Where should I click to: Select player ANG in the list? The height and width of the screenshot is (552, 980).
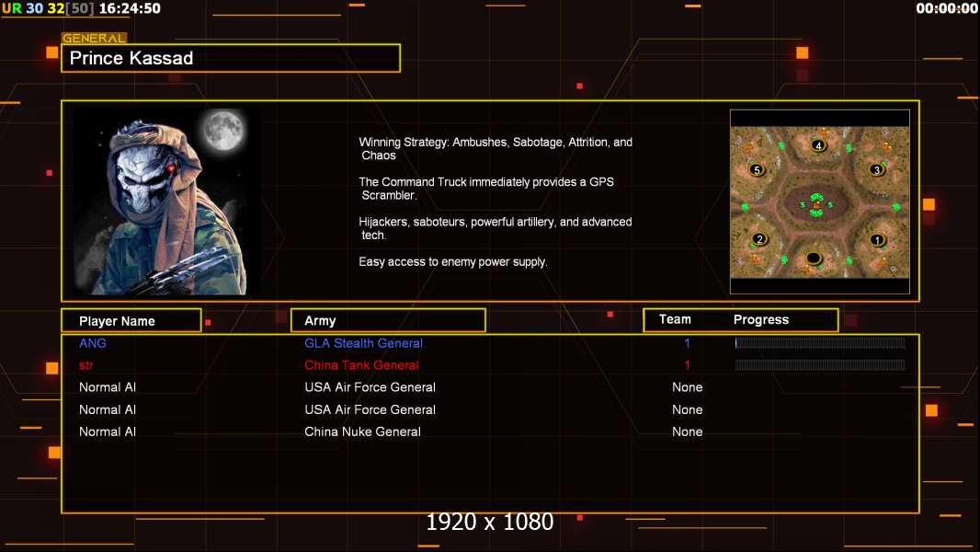pyautogui.click(x=93, y=343)
